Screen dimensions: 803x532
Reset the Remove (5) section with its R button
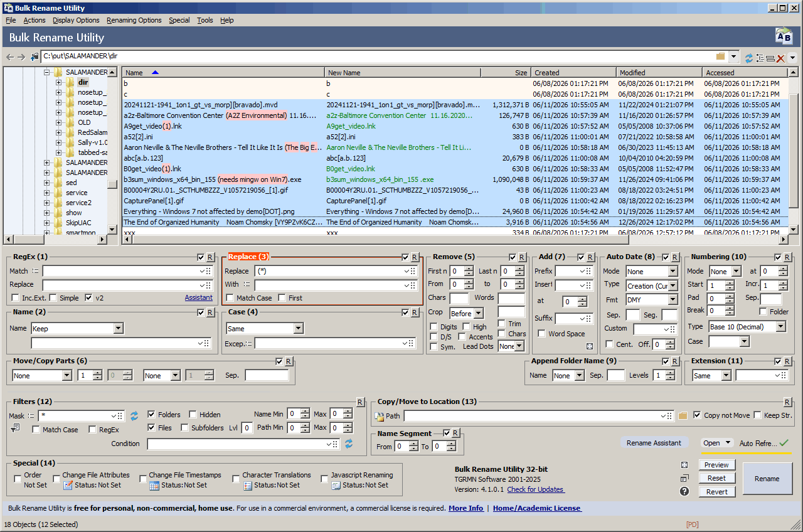pyautogui.click(x=522, y=257)
